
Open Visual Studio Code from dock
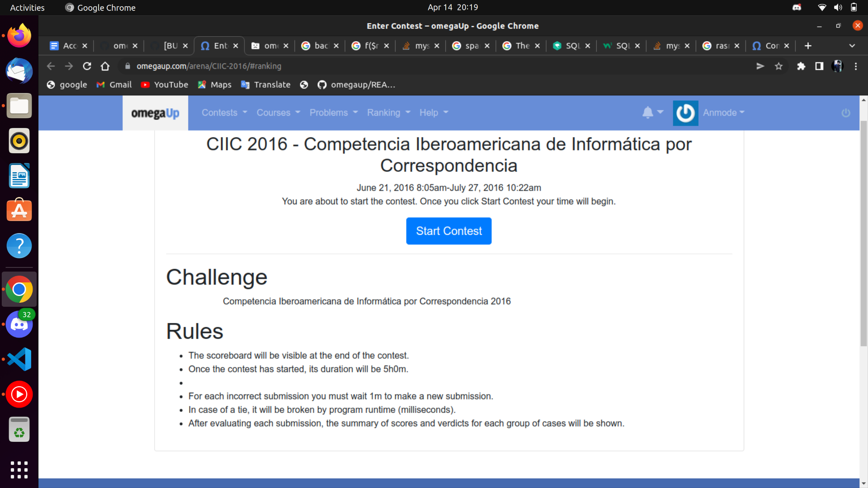point(19,359)
